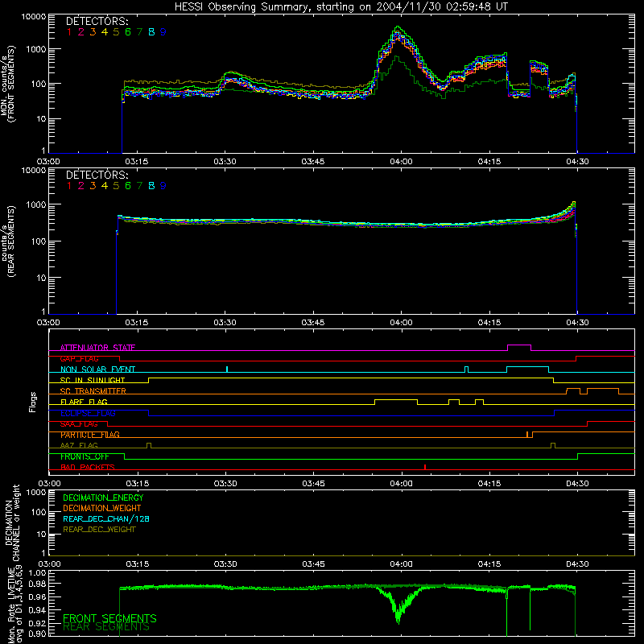The image size is (644, 644).
Task: Select detector 2 in front segments legend
Action: tap(81, 32)
